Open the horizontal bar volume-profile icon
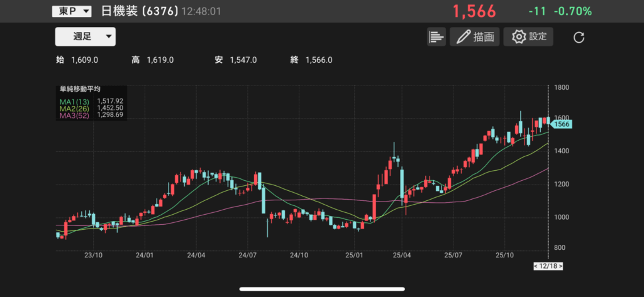 pos(436,37)
